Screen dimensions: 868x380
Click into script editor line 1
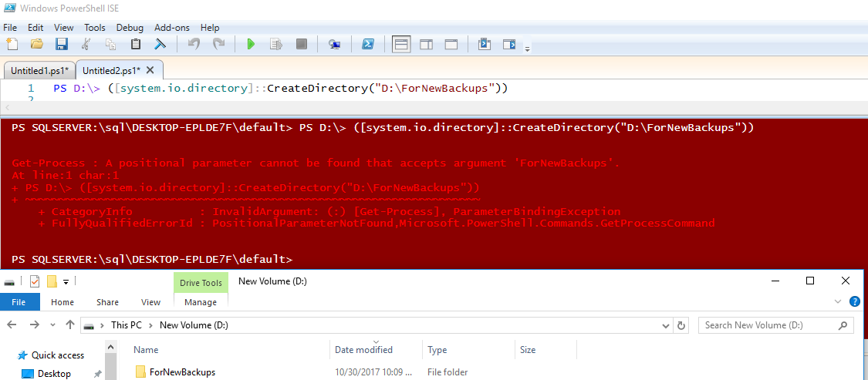[x=279, y=88]
